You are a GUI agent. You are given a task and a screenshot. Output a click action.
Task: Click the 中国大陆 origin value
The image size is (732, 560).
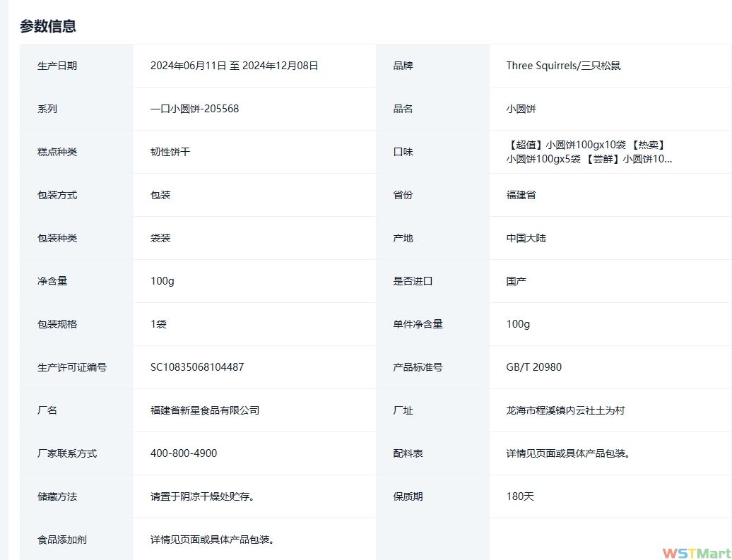point(526,238)
